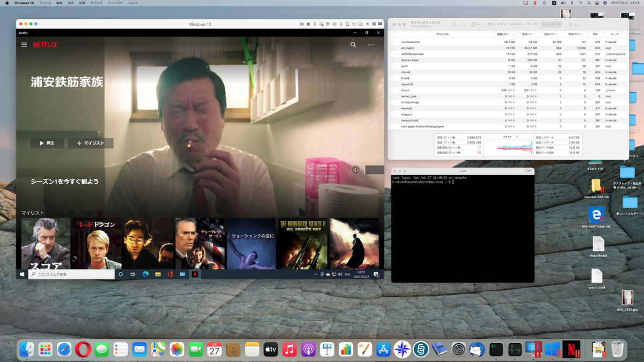Click the Netflix app in the Windows taskbar
Screen dimensions: 644x362
[x=195, y=274]
